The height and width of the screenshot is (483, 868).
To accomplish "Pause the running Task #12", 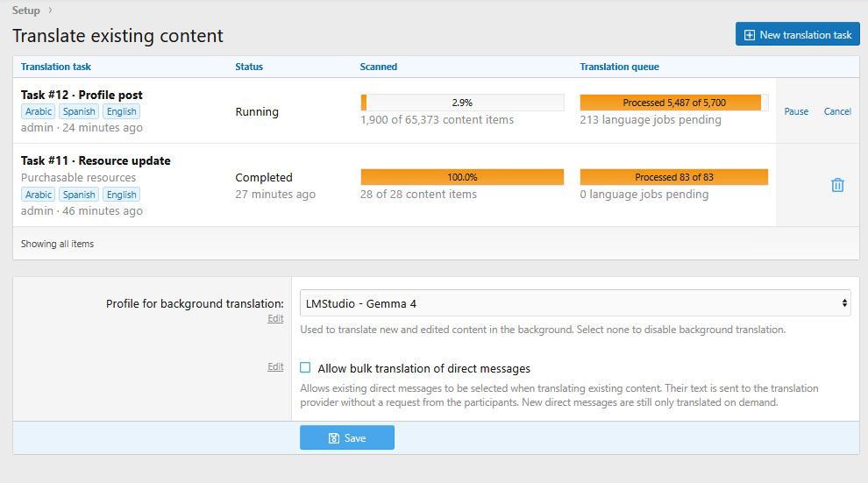I will pyautogui.click(x=796, y=111).
